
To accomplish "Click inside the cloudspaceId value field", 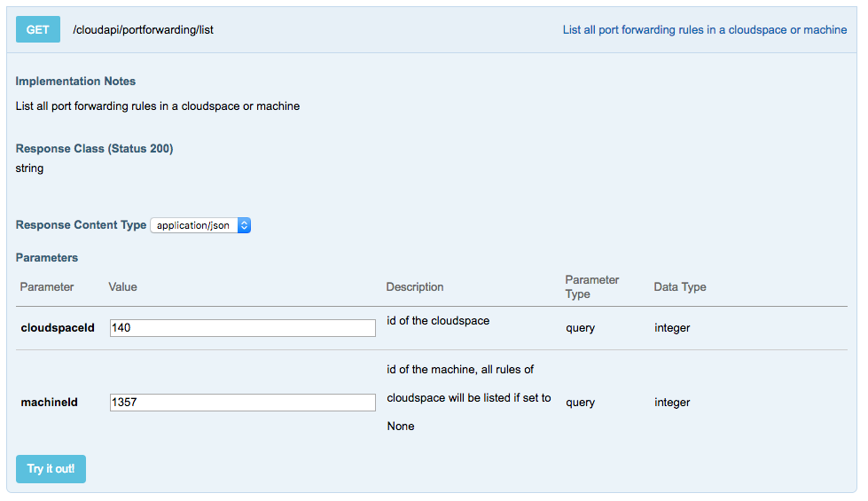I will [242, 328].
